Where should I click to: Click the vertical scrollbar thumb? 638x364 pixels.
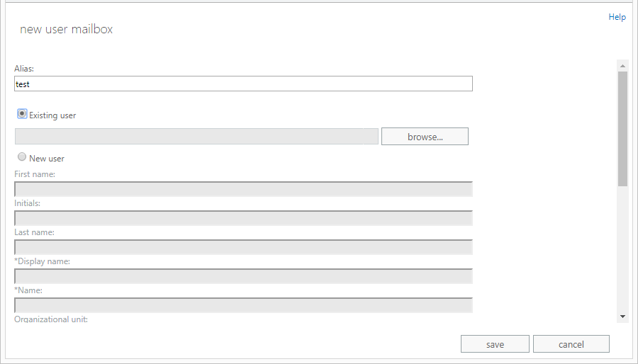(622, 127)
